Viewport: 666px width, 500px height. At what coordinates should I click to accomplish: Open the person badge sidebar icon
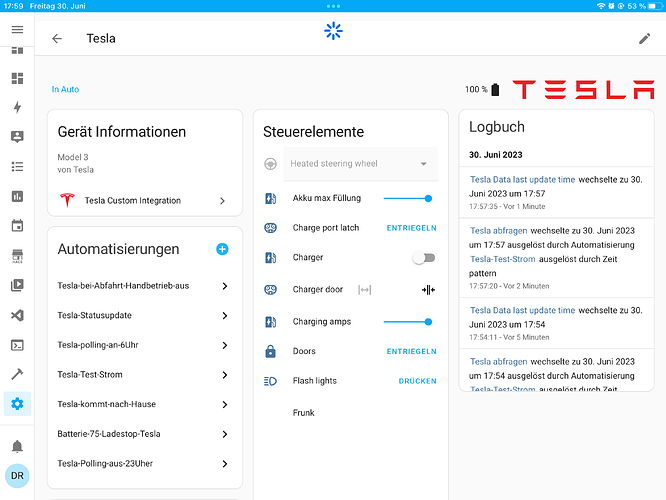[17, 137]
